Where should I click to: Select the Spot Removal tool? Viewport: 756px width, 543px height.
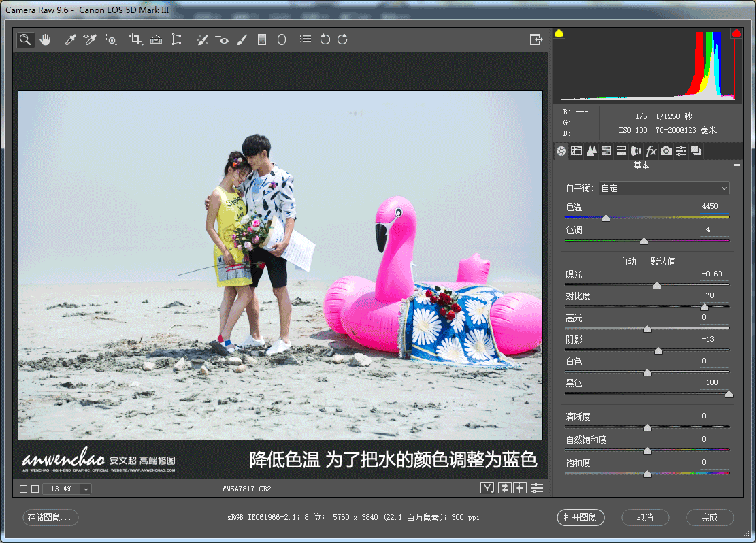202,39
